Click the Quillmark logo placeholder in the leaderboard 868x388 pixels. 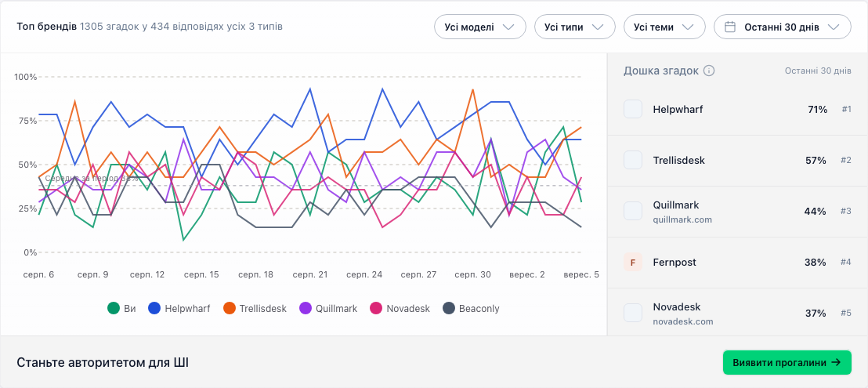[633, 211]
